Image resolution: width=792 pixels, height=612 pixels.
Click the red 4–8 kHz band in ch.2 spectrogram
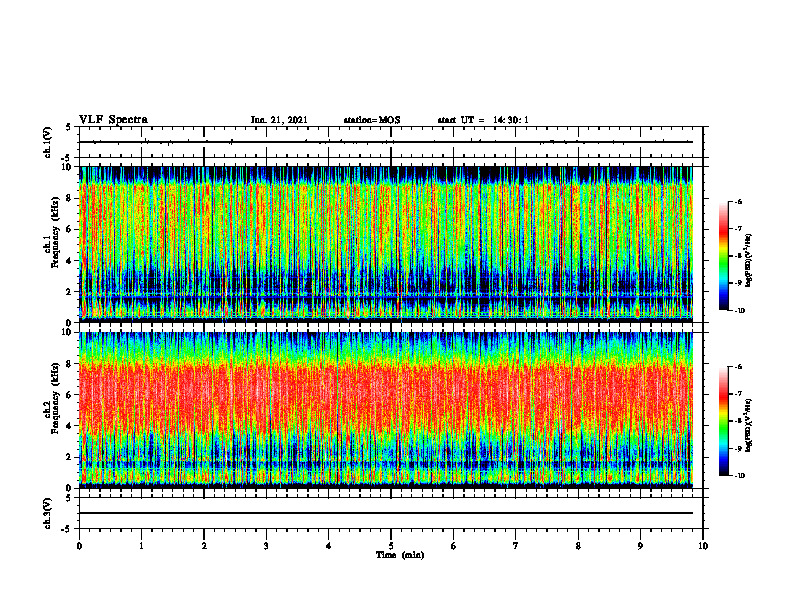click(386, 396)
